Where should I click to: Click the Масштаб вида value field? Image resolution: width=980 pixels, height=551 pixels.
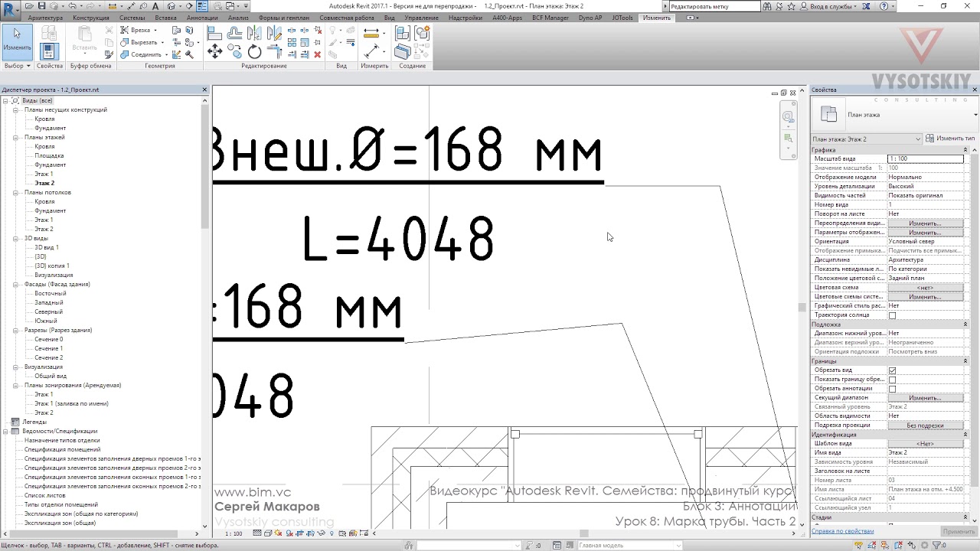925,159
